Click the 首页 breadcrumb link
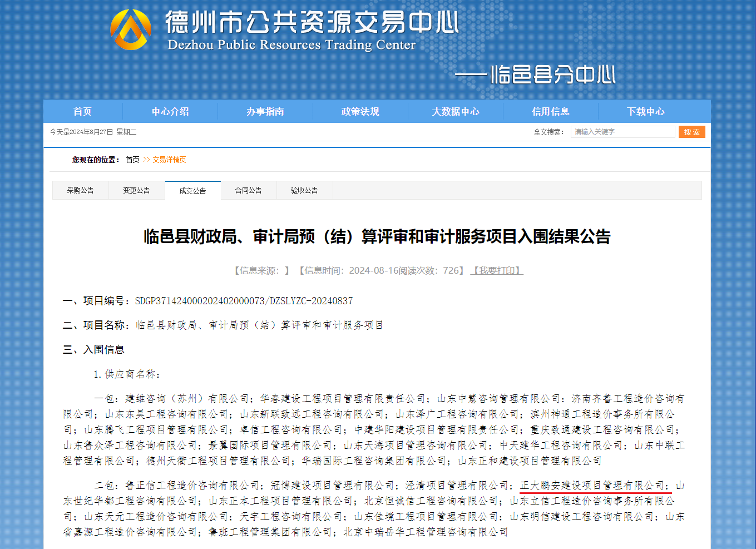This screenshot has width=756, height=549. [132, 160]
